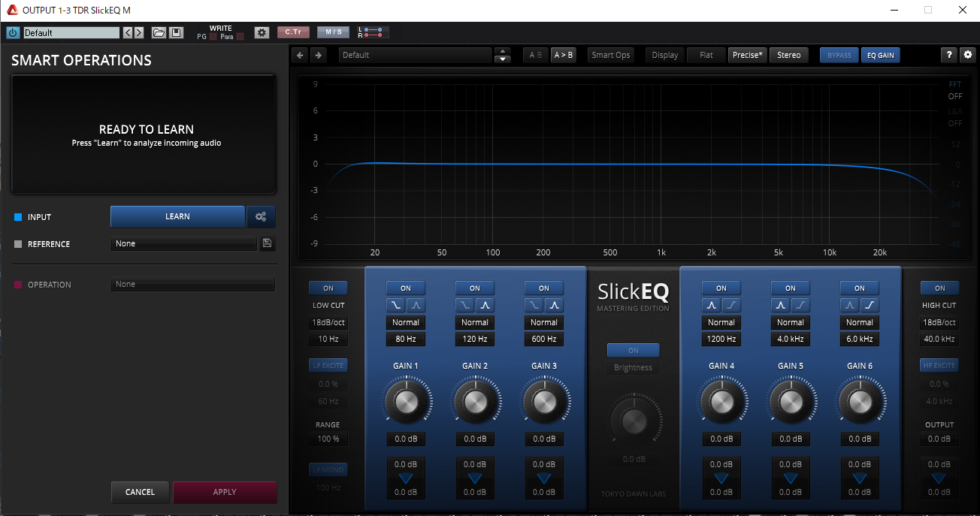This screenshot has height=516, width=980.
Task: Select bell shape for the 600 Hz band
Action: [x=554, y=306]
